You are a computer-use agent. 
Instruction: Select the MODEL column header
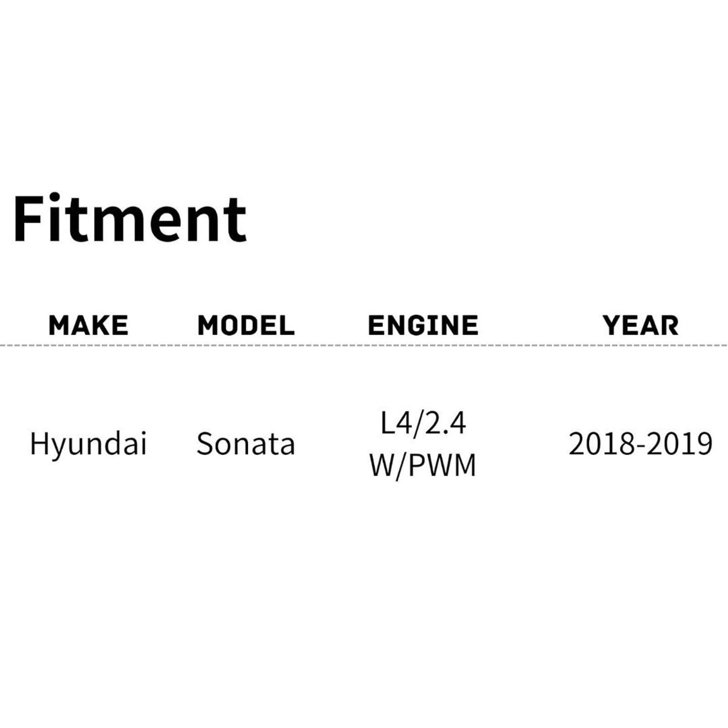[246, 325]
